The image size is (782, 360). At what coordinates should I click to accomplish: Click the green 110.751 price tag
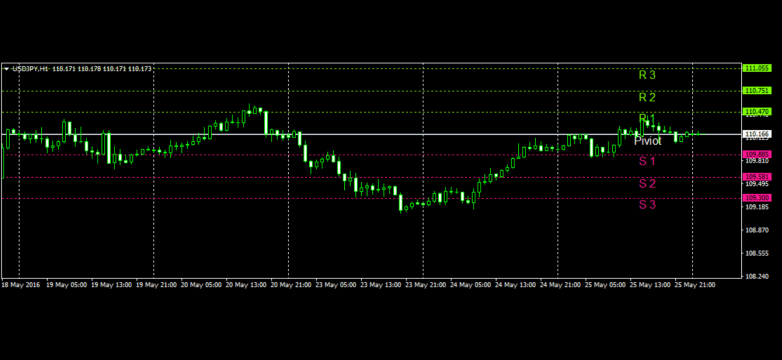pos(757,90)
